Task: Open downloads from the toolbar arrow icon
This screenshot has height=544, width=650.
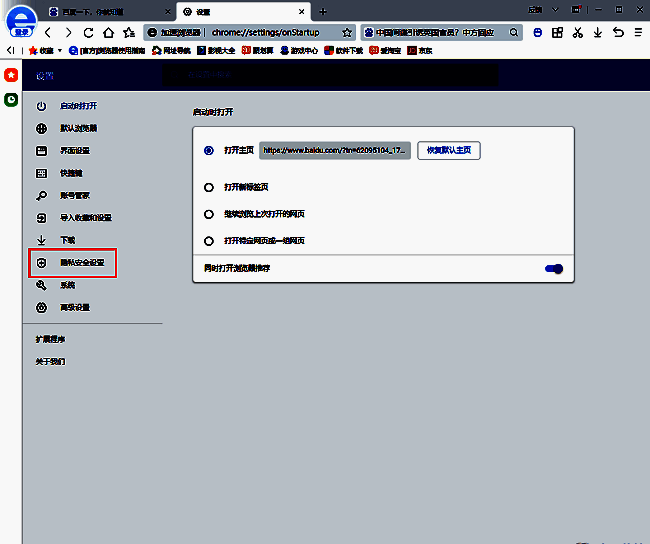Action: tap(597, 32)
